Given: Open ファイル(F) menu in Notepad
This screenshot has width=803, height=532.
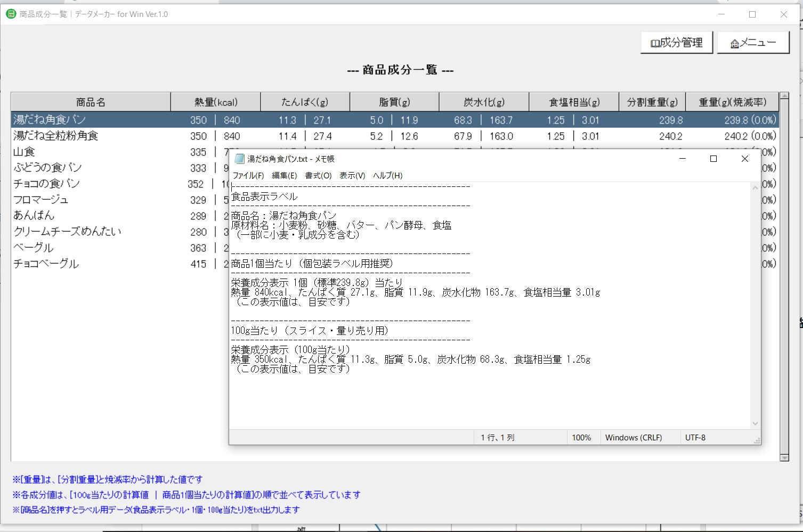Looking at the screenshot, I should click(248, 175).
